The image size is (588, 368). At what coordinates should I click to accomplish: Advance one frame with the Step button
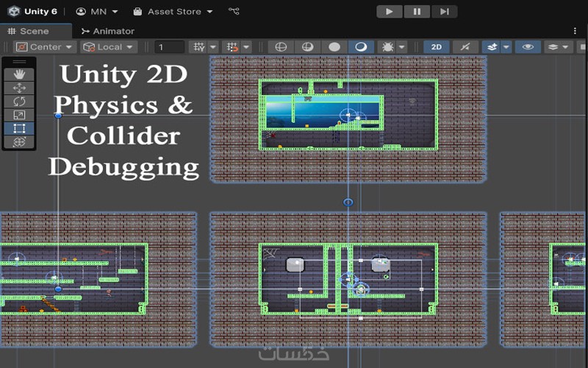pyautogui.click(x=445, y=12)
